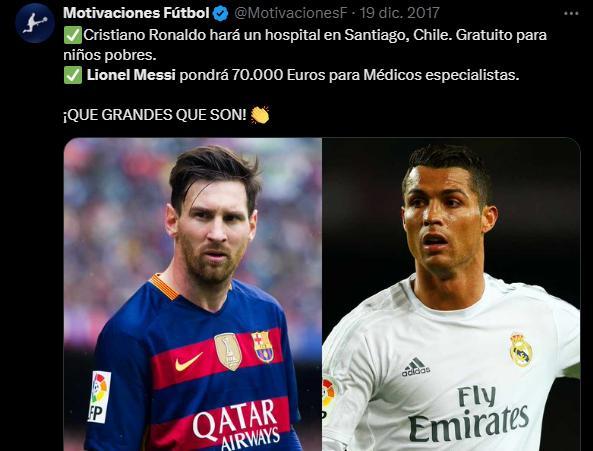Click the ¡QUE GRANDES QUE SON! text
This screenshot has height=451, width=593.
click(155, 115)
